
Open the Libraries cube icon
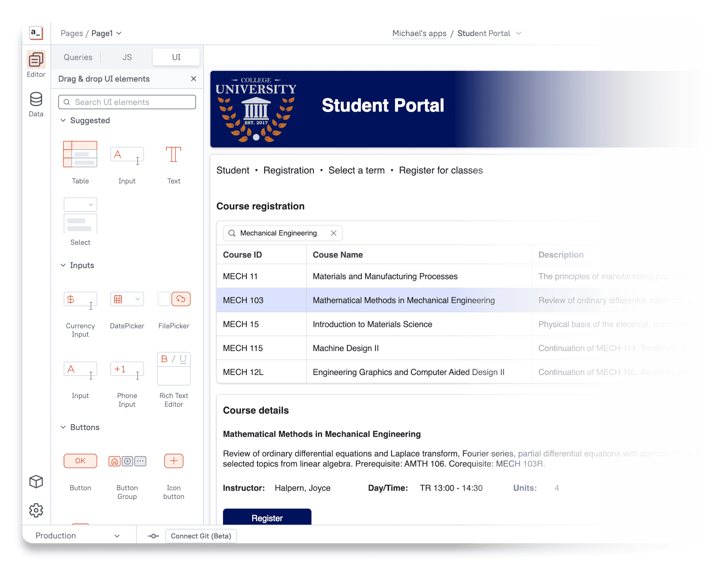click(x=36, y=481)
